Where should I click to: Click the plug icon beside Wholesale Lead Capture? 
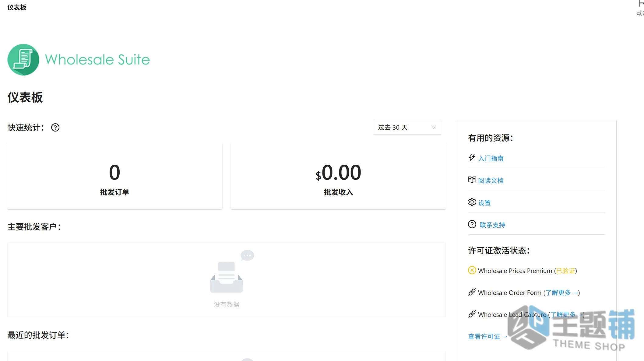(472, 314)
